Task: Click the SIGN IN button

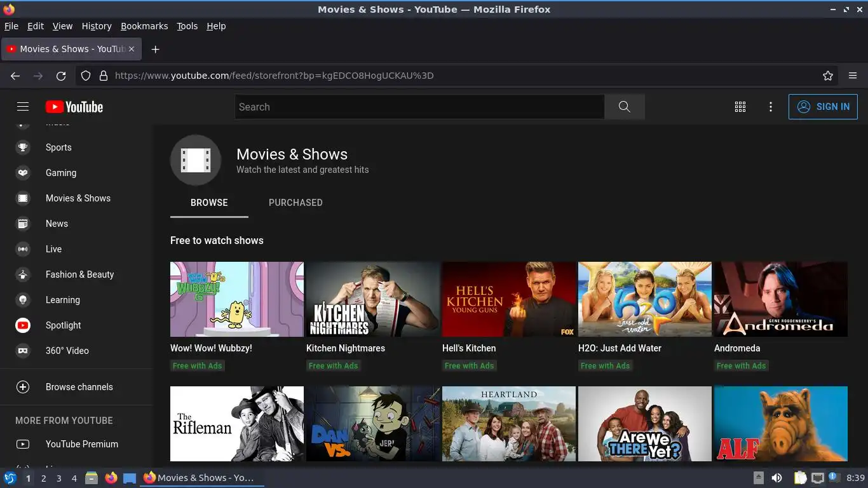Action: coord(823,107)
